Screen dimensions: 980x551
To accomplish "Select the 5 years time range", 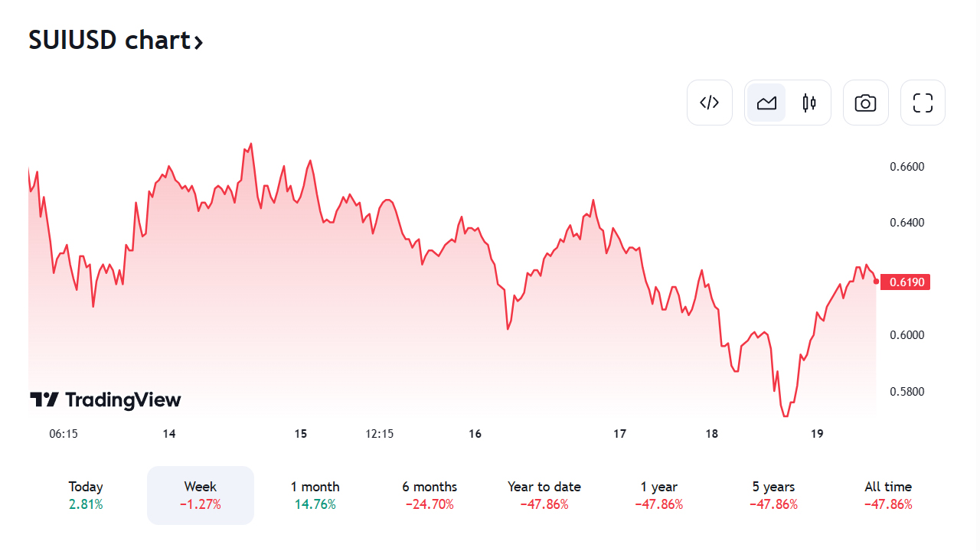I will pyautogui.click(x=773, y=495).
